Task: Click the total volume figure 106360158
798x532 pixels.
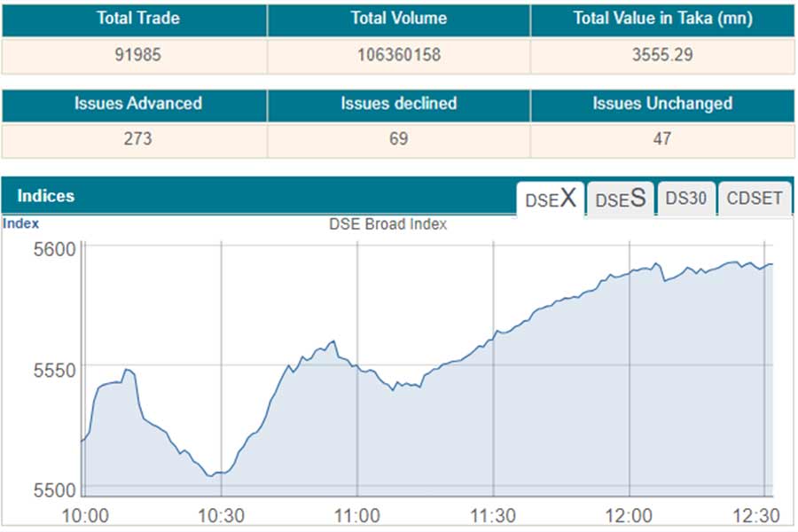Action: (398, 55)
